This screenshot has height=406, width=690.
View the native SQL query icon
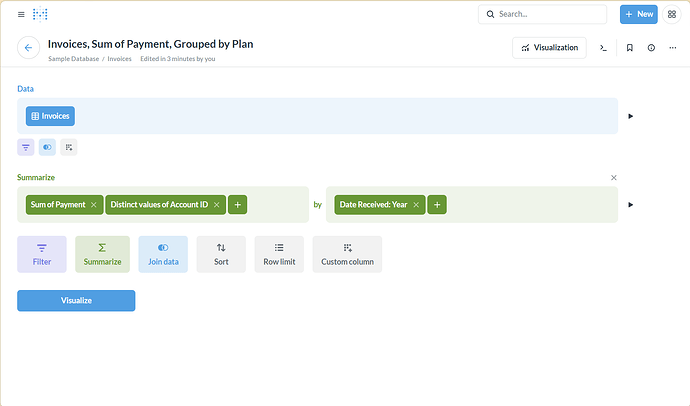(603, 48)
